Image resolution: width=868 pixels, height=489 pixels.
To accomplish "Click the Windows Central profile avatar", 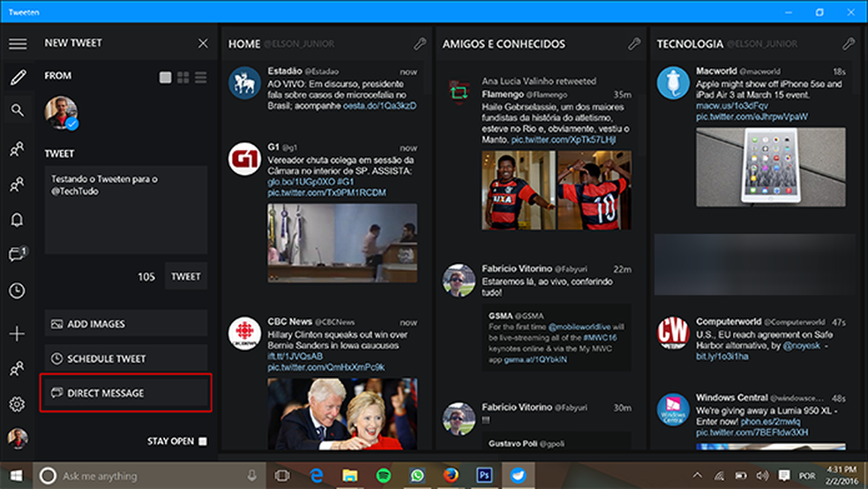I will click(x=673, y=410).
